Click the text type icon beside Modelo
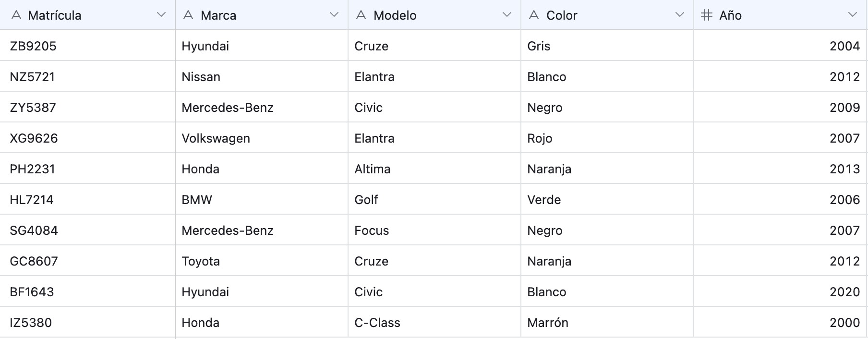 pyautogui.click(x=361, y=15)
